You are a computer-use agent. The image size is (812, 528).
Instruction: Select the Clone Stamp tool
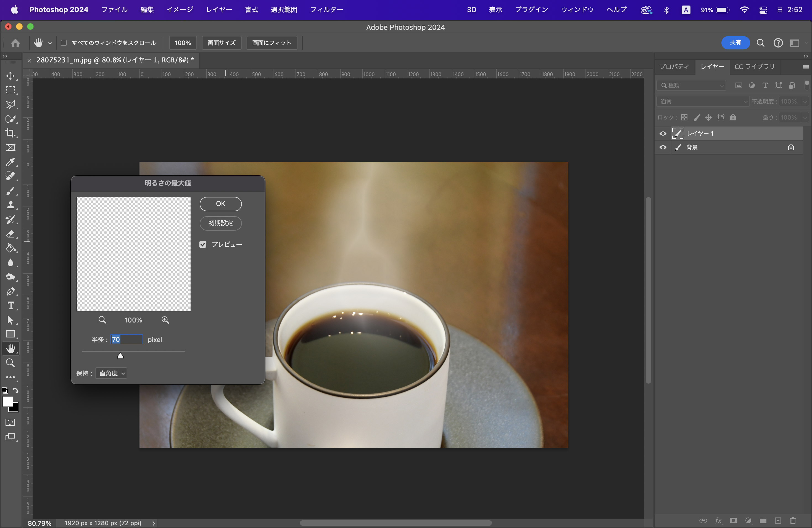coord(10,205)
